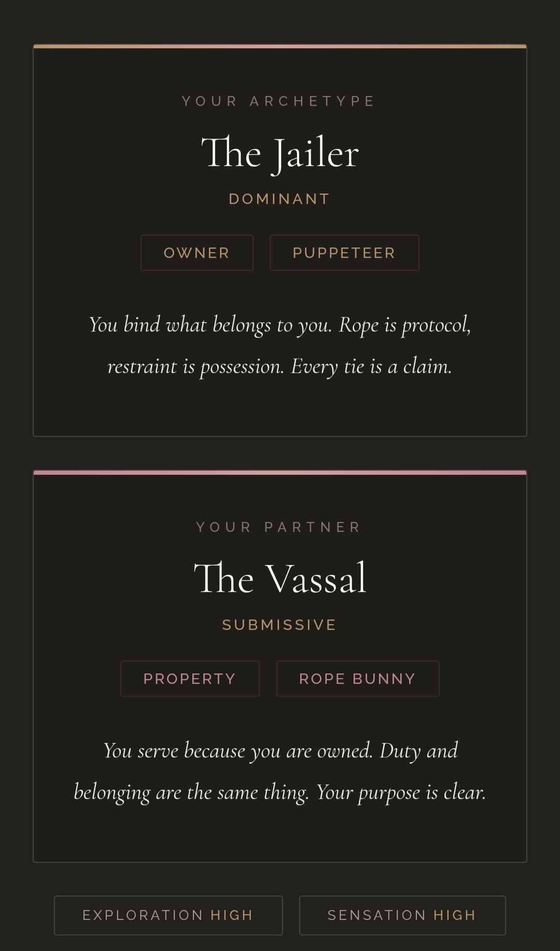560x951 pixels.
Task: Click the sentence 'You serve because you are owned.'
Action: 238,751
